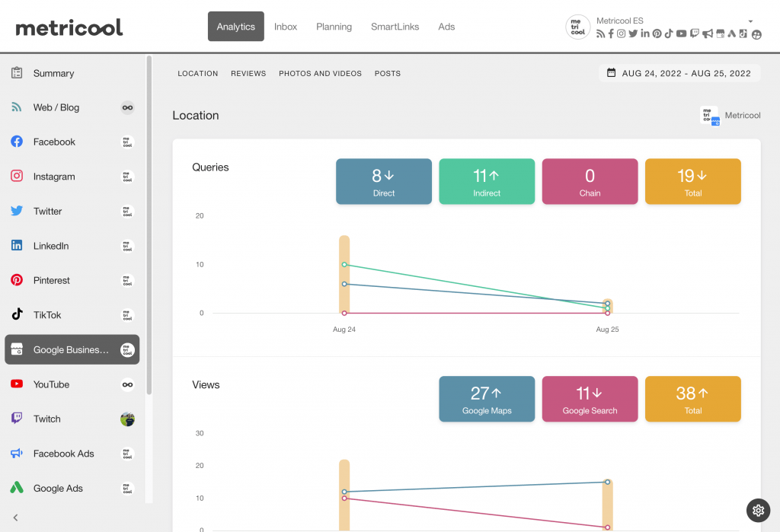Click the sidebar vertical scrollbar
Viewport: 780px width, 532px height.
coord(149,225)
